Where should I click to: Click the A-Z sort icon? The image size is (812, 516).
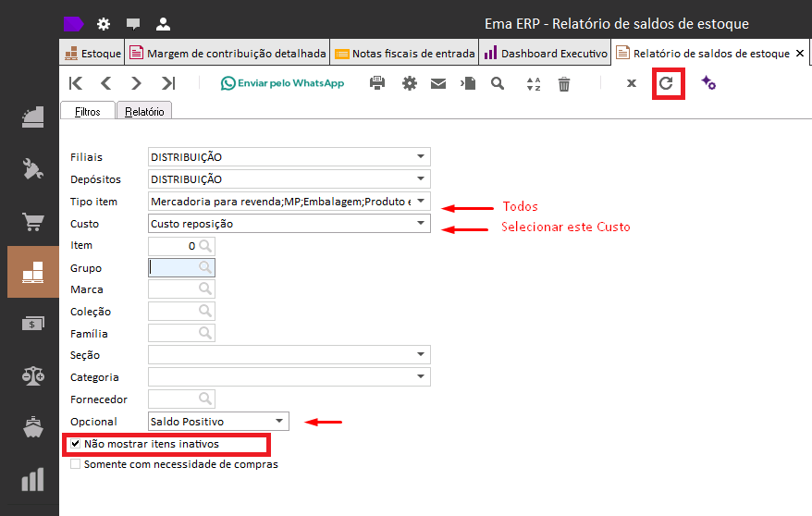[533, 83]
